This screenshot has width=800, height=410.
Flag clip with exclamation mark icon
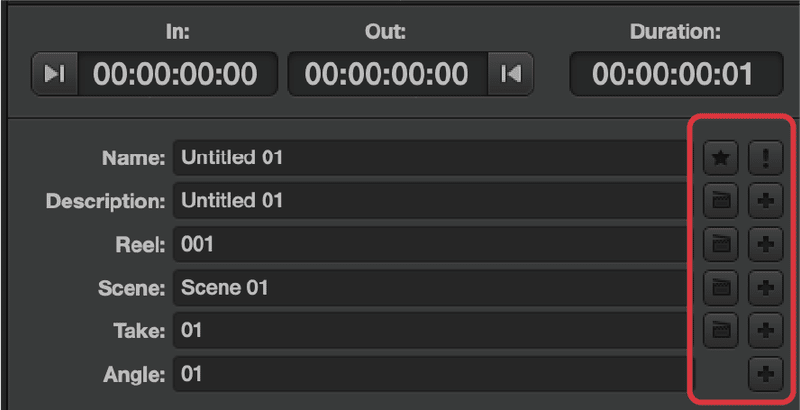coord(765,158)
